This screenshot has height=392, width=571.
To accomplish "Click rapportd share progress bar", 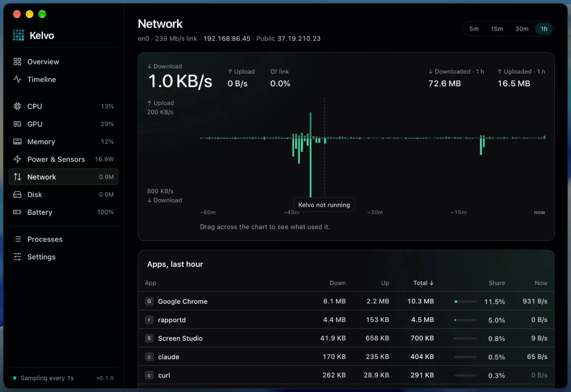I will [465, 320].
